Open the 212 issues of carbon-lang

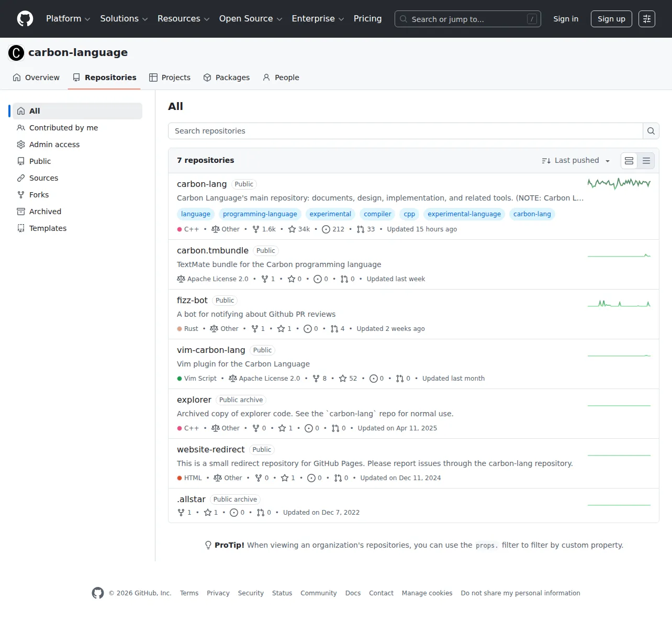(333, 229)
